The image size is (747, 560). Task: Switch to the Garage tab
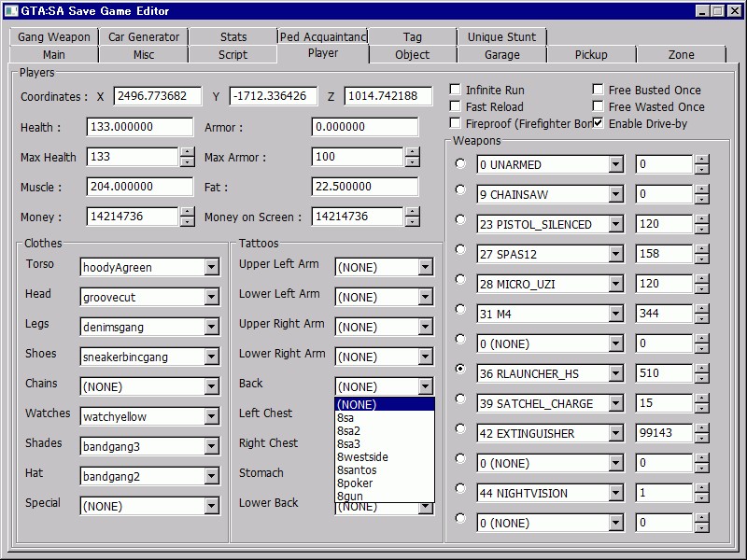[x=502, y=54]
